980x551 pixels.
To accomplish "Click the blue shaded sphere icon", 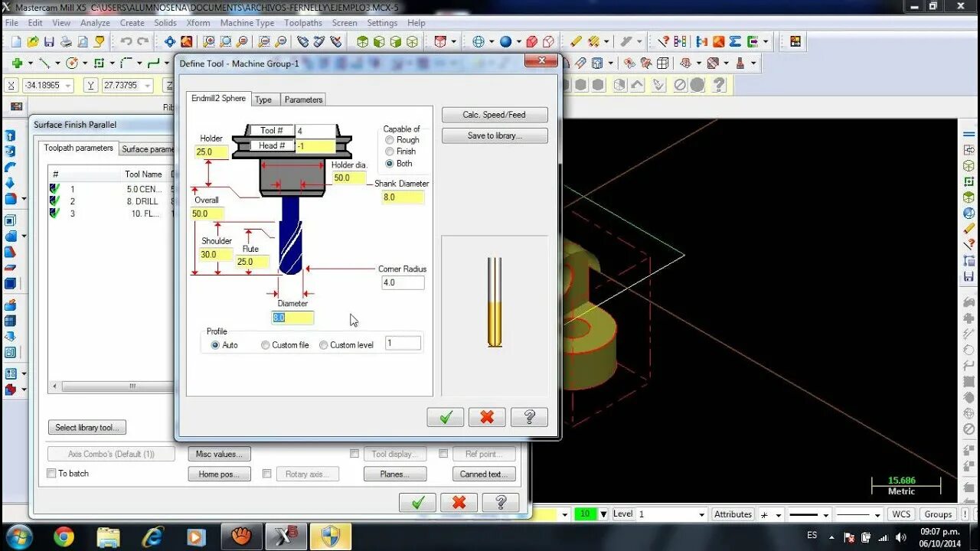I will tap(505, 41).
